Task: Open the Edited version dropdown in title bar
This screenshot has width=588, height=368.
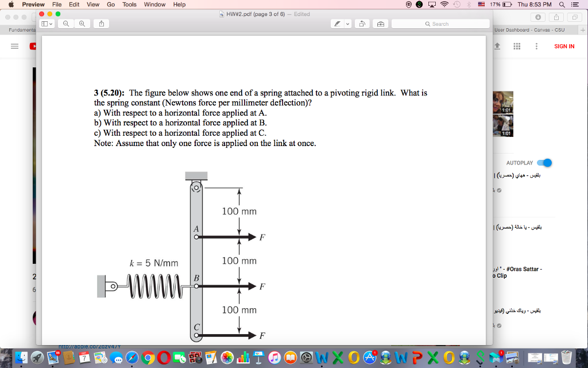Action: (x=302, y=14)
